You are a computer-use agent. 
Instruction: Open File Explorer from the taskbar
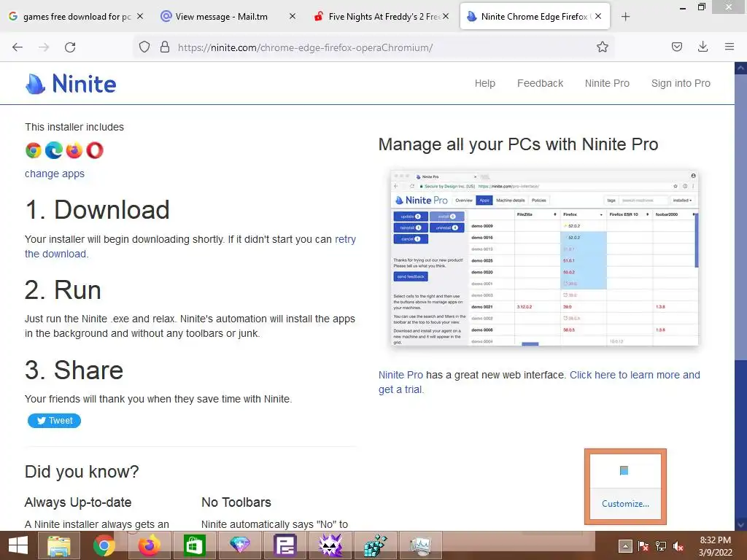[x=58, y=545]
